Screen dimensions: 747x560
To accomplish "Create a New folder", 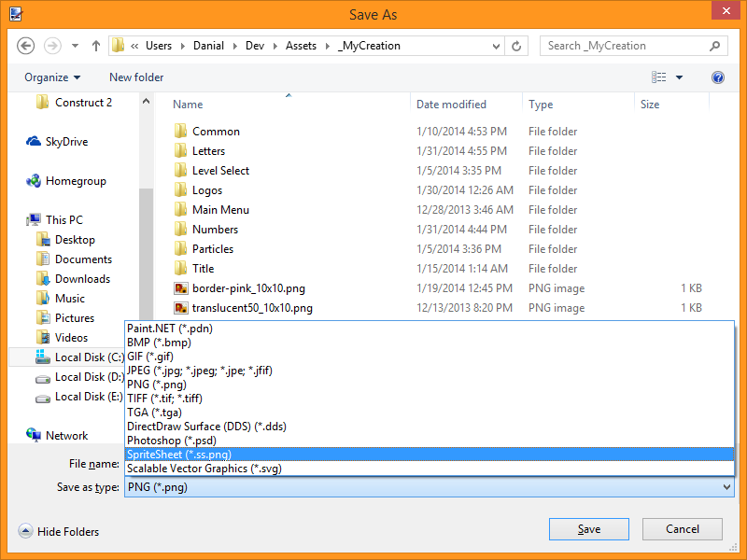I will tap(136, 77).
